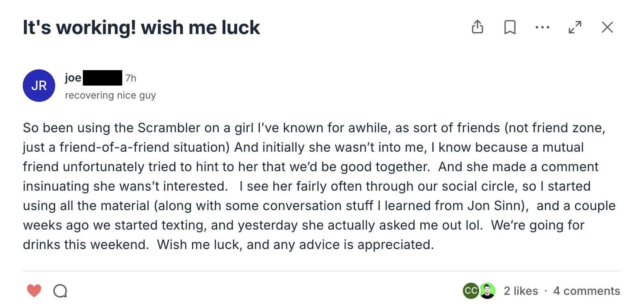Click the JR profile avatar
This screenshot has height=305, width=644.
39,86
